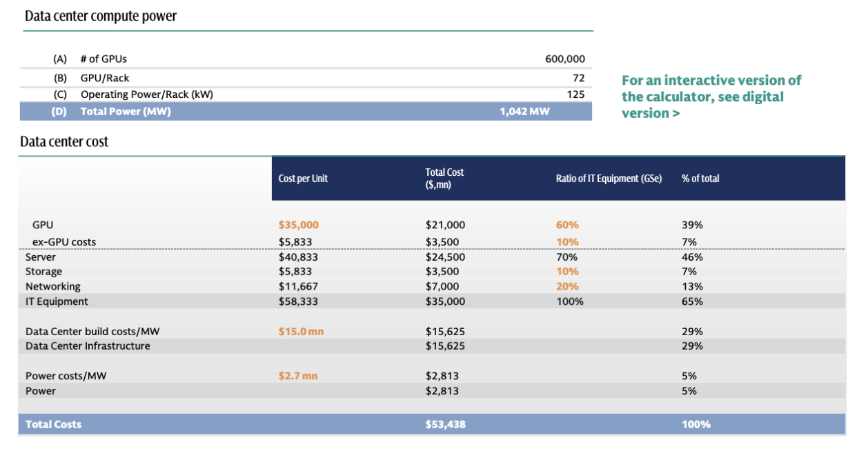
Task: Click the GPU/Rack value of 72
Action: click(x=578, y=78)
